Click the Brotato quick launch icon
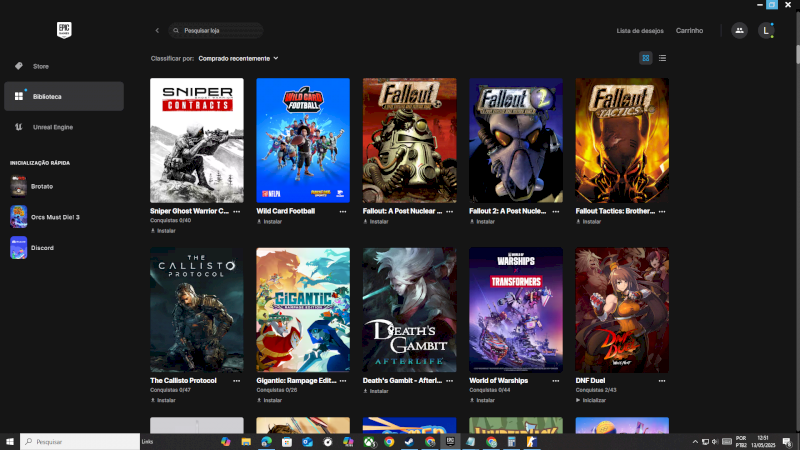This screenshot has height=450, width=800. click(x=19, y=186)
